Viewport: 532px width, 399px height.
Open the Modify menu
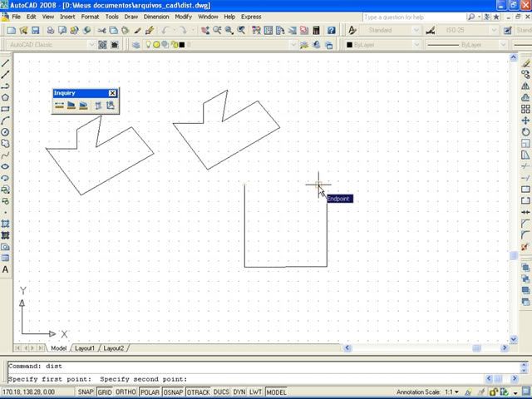click(x=184, y=17)
